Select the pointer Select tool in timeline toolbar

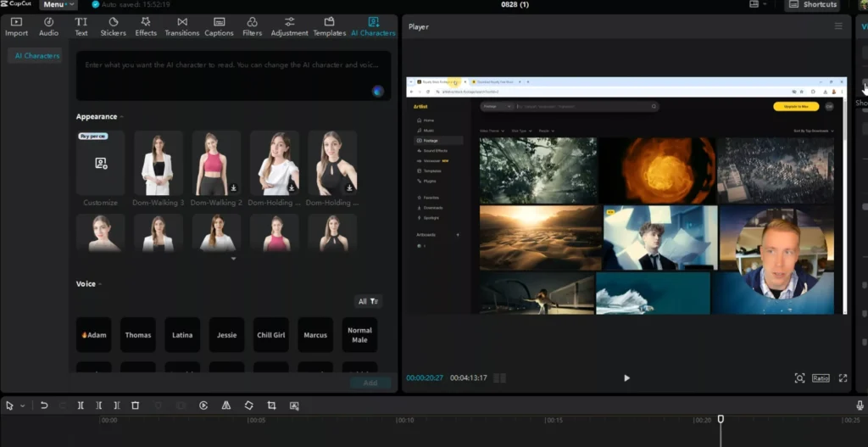coord(9,405)
